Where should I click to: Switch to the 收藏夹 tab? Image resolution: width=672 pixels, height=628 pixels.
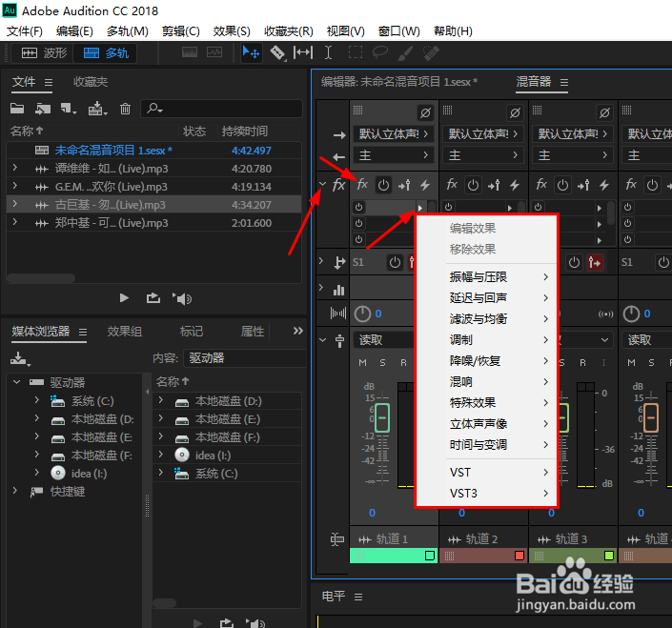91,81
